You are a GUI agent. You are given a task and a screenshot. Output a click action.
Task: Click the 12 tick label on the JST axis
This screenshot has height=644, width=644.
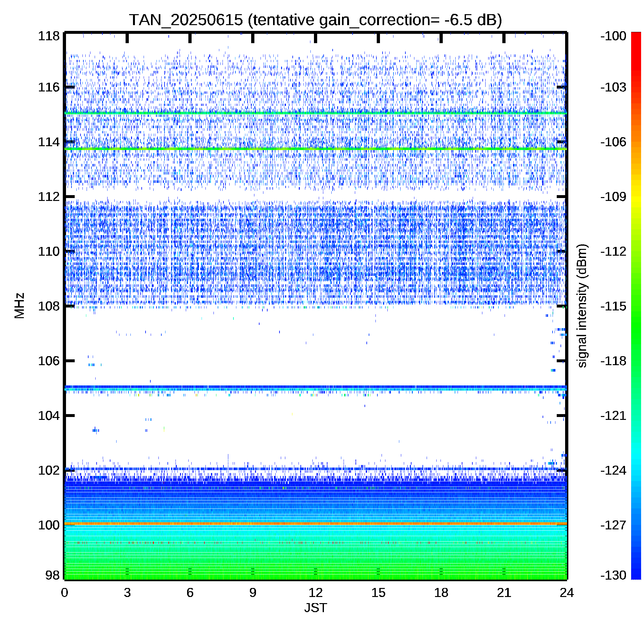click(315, 593)
